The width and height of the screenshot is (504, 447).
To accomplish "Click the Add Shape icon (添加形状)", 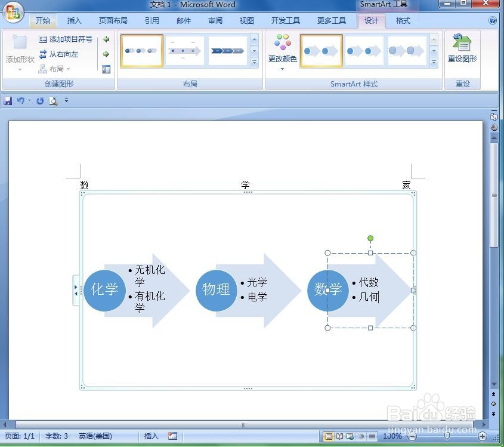I will pos(20,42).
